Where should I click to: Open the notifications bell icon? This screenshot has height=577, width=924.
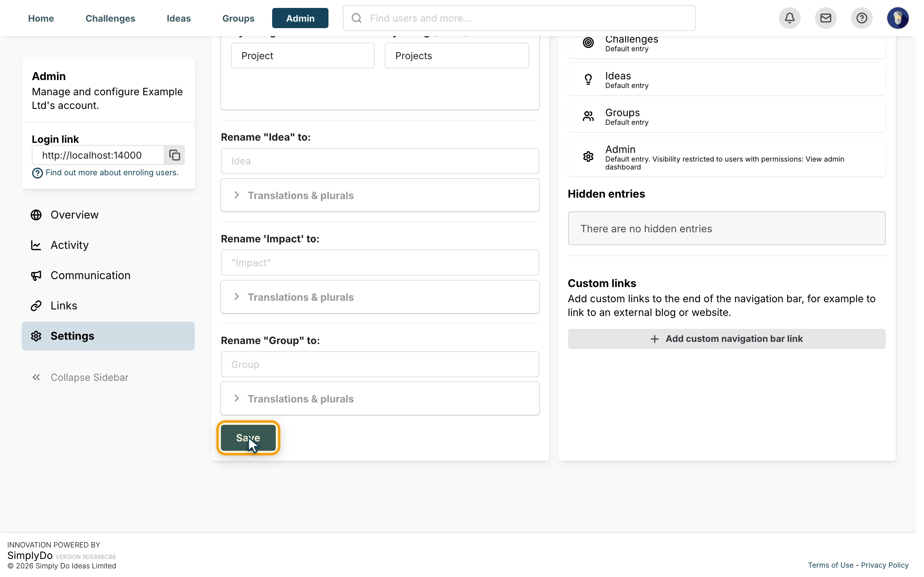(x=789, y=18)
